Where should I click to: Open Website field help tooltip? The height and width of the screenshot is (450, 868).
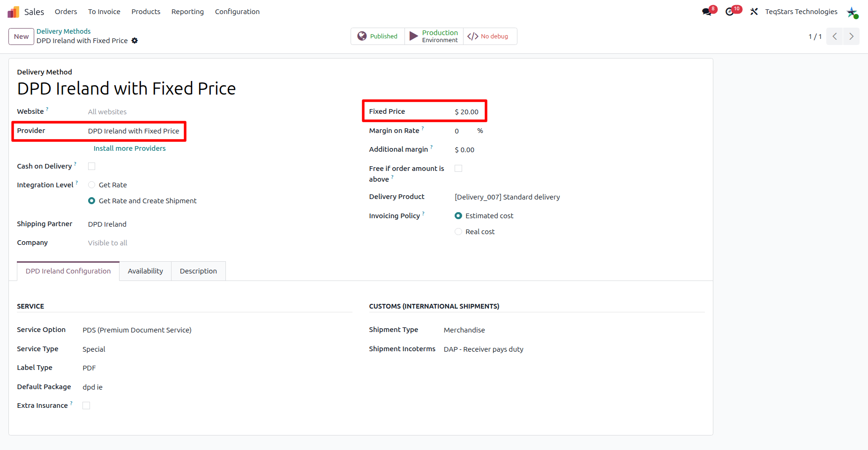coord(47,109)
